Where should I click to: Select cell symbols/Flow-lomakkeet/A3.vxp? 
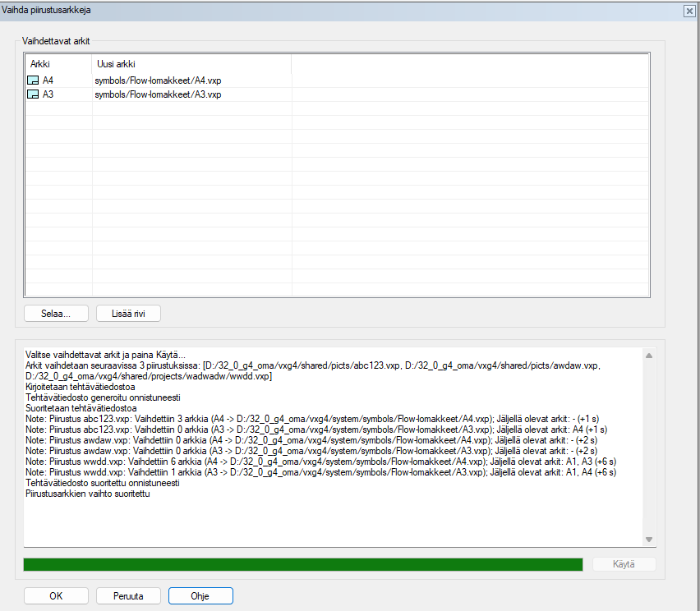(x=192, y=94)
